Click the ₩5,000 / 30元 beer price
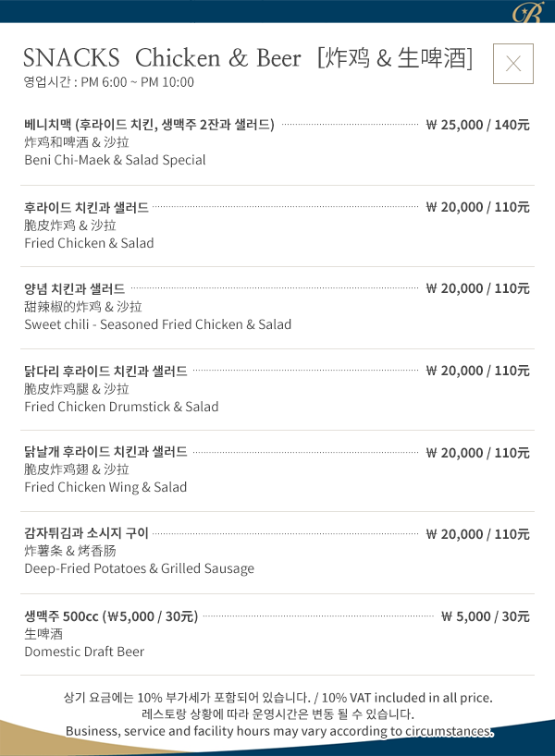This screenshot has width=555, height=756. pyautogui.click(x=486, y=616)
